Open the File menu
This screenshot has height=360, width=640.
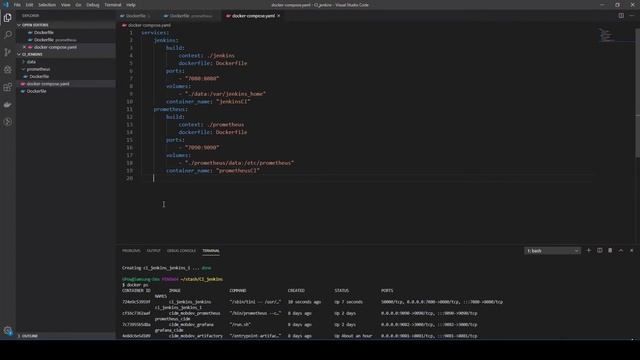17,5
